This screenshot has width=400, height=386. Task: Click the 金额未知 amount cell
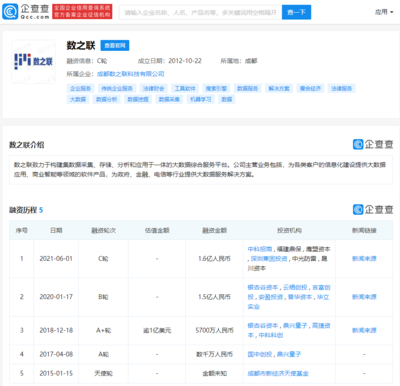click(214, 374)
